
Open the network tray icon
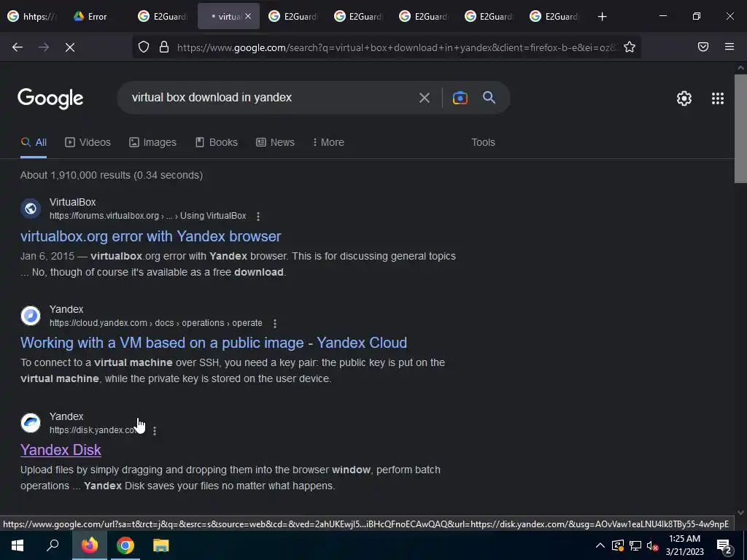(635, 545)
